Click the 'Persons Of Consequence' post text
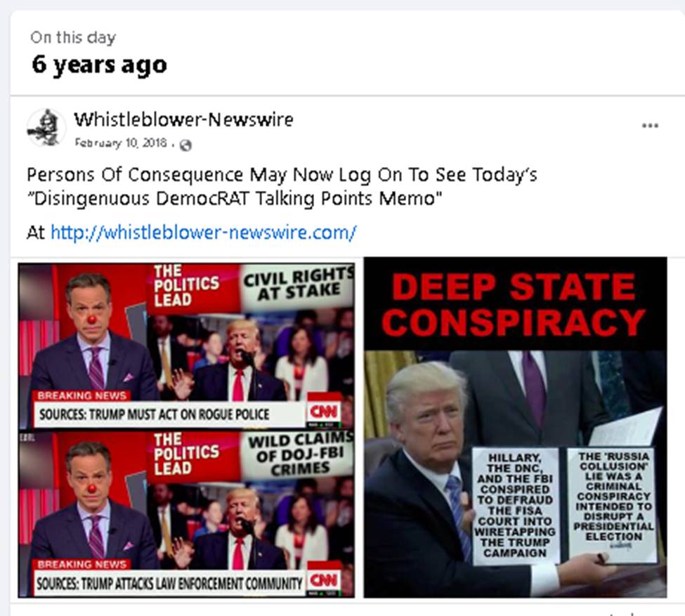685x616 pixels. pos(282,186)
